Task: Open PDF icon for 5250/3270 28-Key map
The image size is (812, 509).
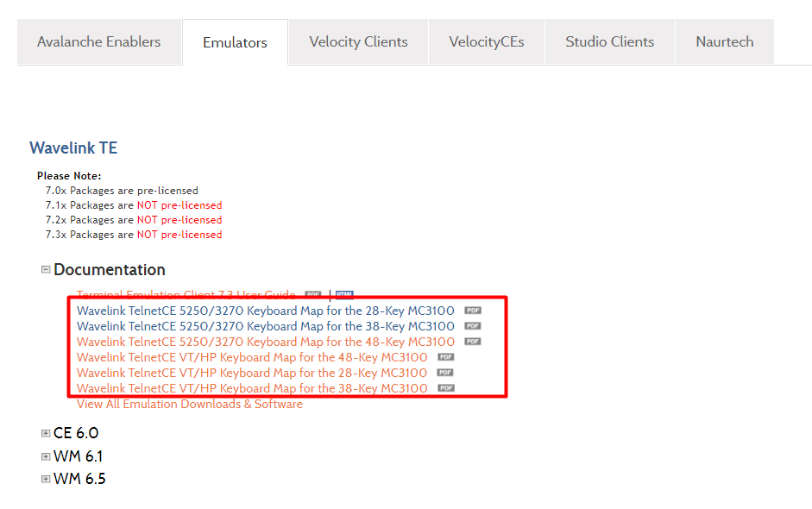Action: pyautogui.click(x=472, y=311)
